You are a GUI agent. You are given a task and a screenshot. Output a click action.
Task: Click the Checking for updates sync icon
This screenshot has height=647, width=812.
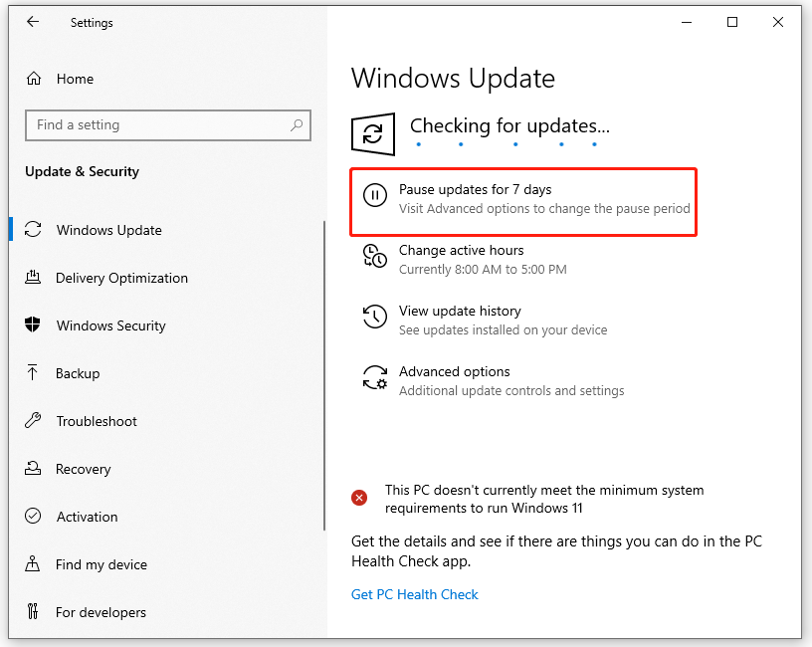[372, 133]
